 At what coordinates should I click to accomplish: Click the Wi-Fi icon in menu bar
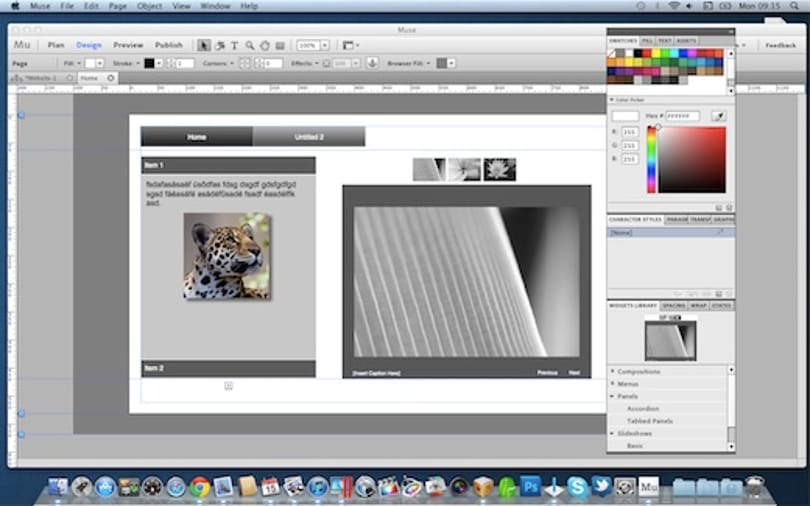point(674,6)
